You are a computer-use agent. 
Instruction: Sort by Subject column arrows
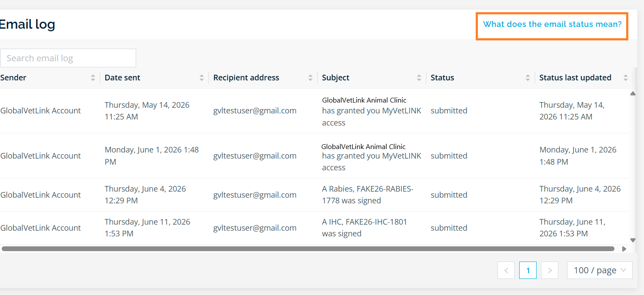[419, 78]
